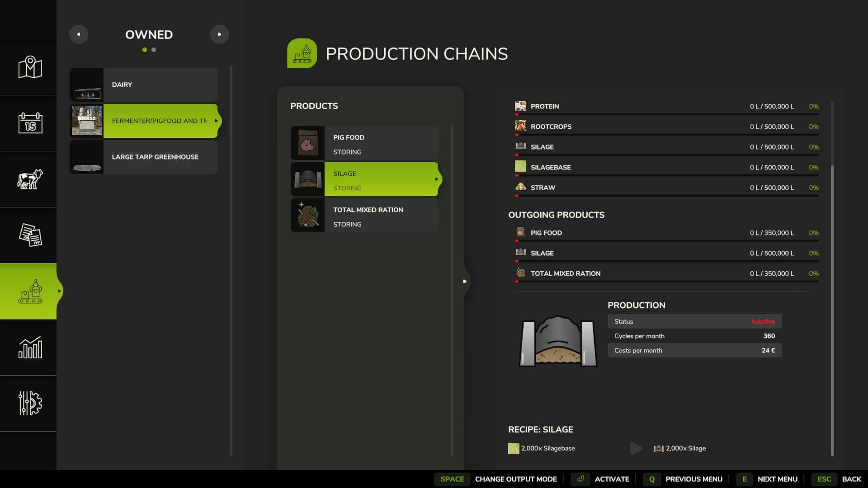Screen dimensions: 868x488
Task: Select the production chains factory sidebar icon
Action: (x=30, y=291)
